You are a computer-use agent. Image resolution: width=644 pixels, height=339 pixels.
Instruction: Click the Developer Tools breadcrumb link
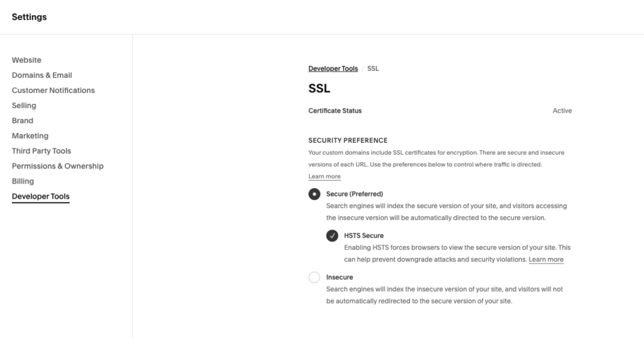tap(333, 69)
